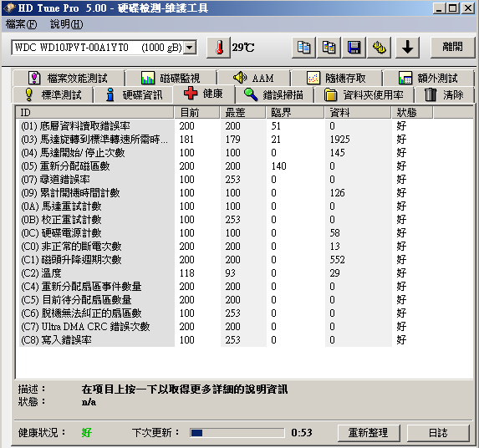The image size is (479, 448).
Task: Click the 0:53 countdown timer
Action: pos(302,433)
